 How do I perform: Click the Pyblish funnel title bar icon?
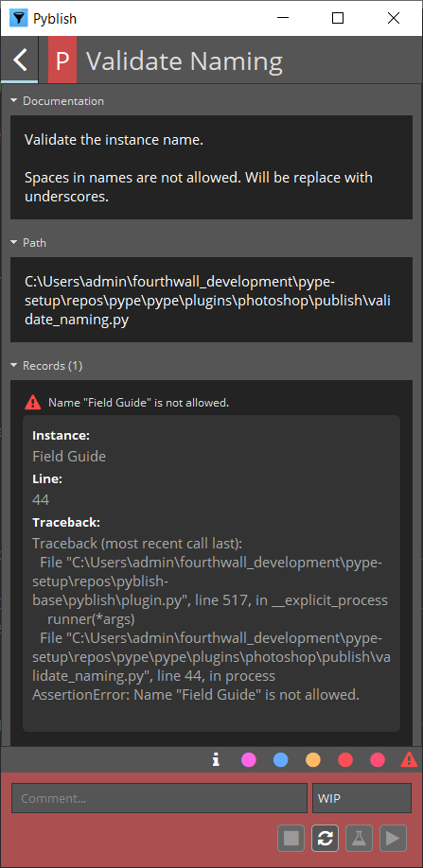pyautogui.click(x=19, y=18)
